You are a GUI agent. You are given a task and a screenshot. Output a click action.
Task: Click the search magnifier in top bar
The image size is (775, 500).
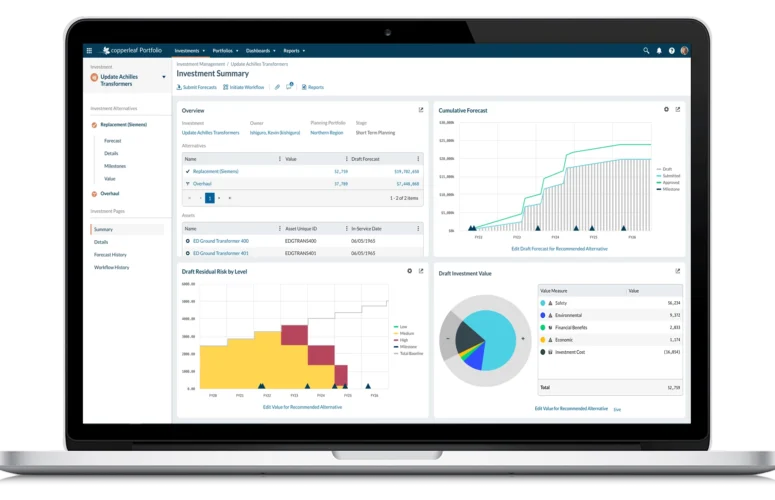(x=646, y=50)
